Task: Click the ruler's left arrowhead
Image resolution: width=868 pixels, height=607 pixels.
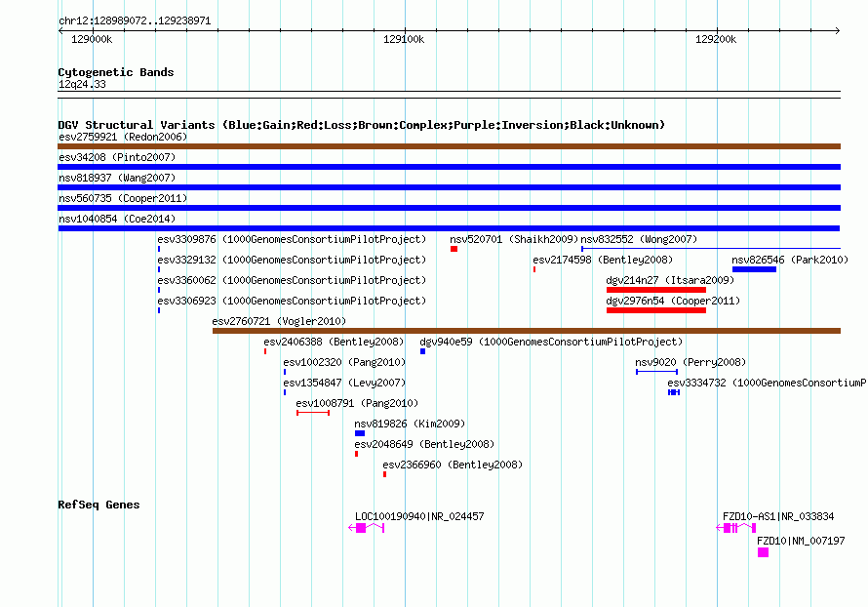Action: (60, 31)
